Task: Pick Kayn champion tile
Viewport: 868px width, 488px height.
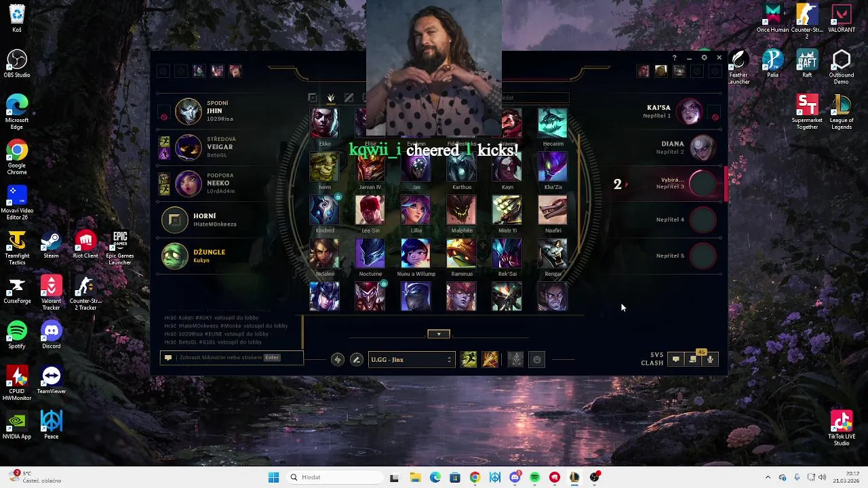Action: (507, 167)
